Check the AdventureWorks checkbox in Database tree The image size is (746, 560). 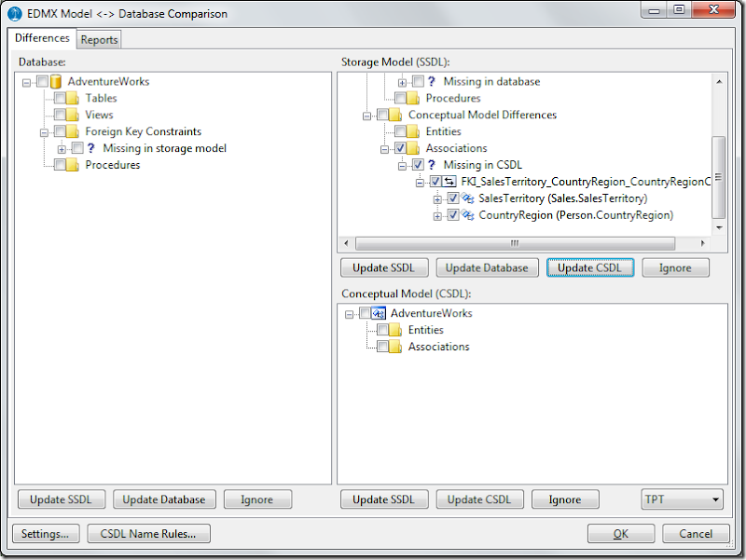(x=42, y=82)
